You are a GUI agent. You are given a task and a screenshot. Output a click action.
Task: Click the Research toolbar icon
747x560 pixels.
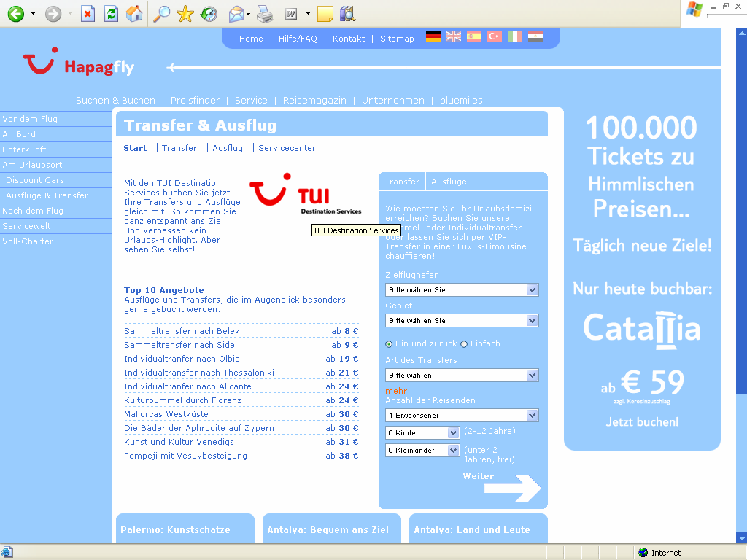click(348, 14)
